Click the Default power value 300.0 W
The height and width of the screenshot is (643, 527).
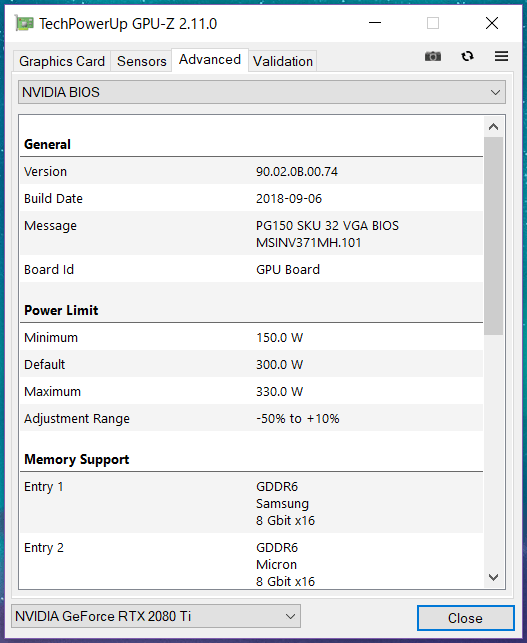[x=280, y=365]
